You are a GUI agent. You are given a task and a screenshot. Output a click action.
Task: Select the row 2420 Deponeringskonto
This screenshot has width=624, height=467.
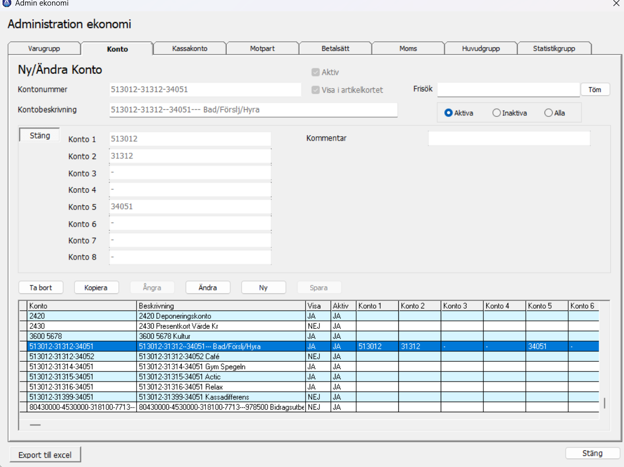[x=309, y=316]
